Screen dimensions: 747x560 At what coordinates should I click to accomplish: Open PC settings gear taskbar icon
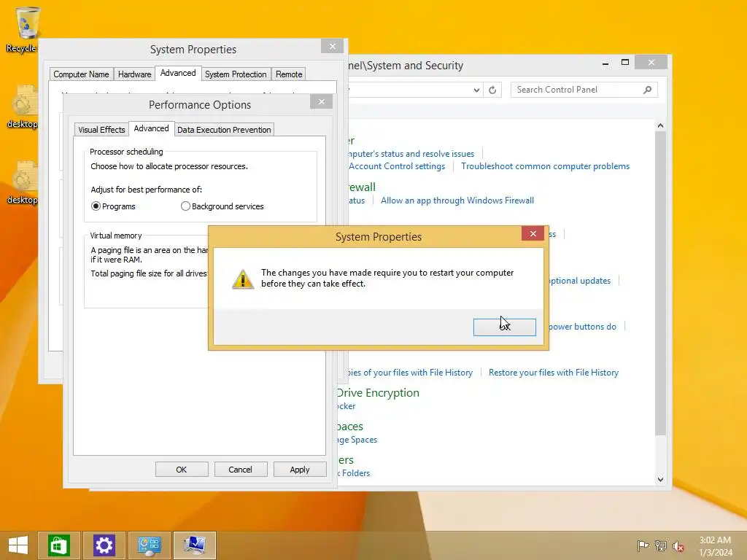coord(104,545)
